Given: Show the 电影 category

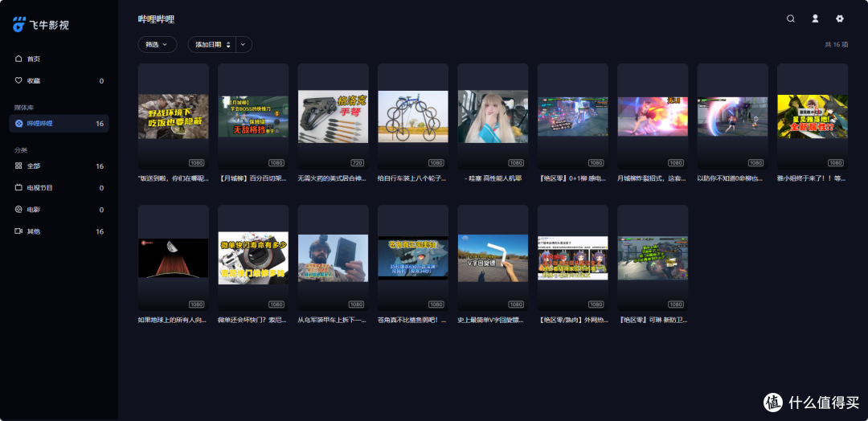Looking at the screenshot, I should [59, 210].
